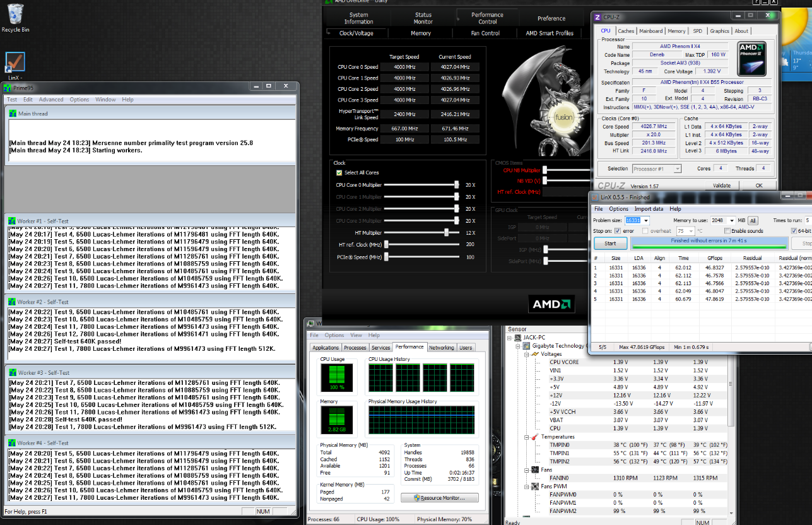Viewport: 812px width, 525px height.
Task: Enable sounds checkbox in LinX
Action: coord(727,231)
